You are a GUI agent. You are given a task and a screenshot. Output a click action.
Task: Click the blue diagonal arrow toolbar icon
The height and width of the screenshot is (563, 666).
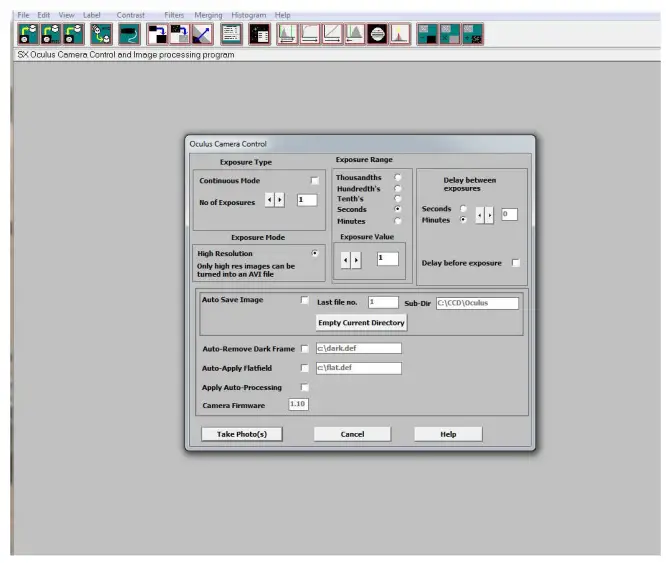[x=201, y=35]
